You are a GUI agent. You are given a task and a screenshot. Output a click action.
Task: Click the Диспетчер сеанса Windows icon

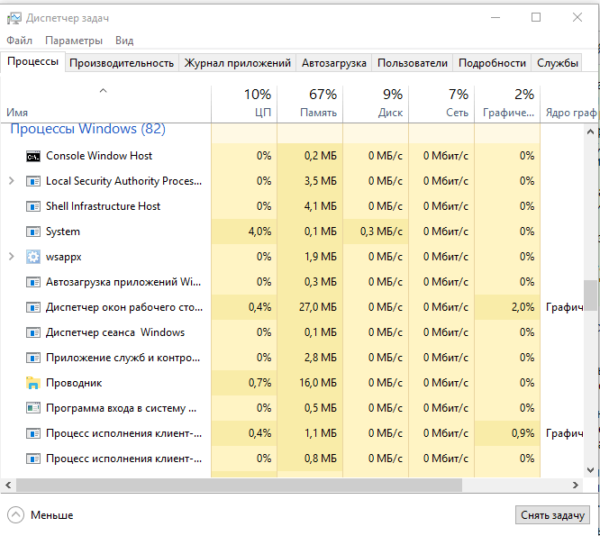click(x=33, y=333)
